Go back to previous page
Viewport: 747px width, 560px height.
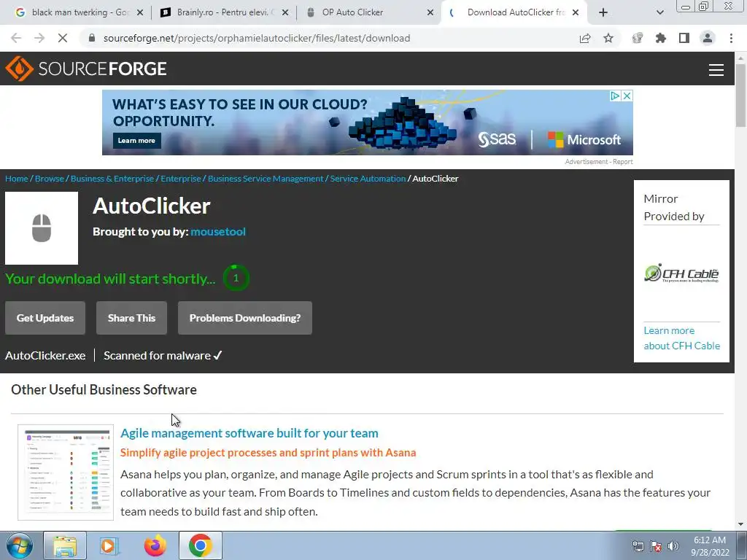[x=16, y=38]
